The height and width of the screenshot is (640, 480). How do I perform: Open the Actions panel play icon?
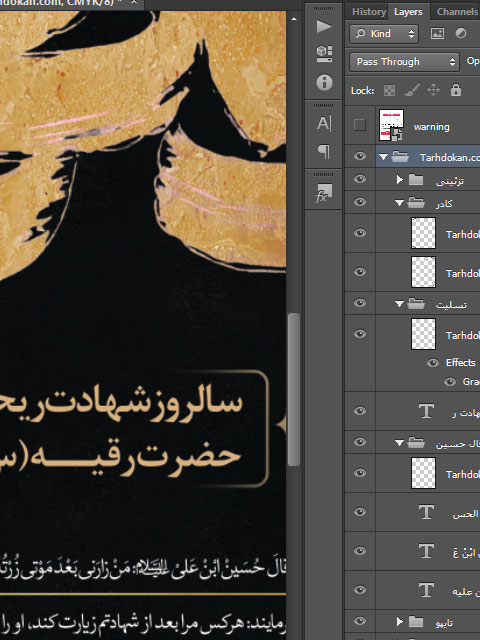click(324, 27)
